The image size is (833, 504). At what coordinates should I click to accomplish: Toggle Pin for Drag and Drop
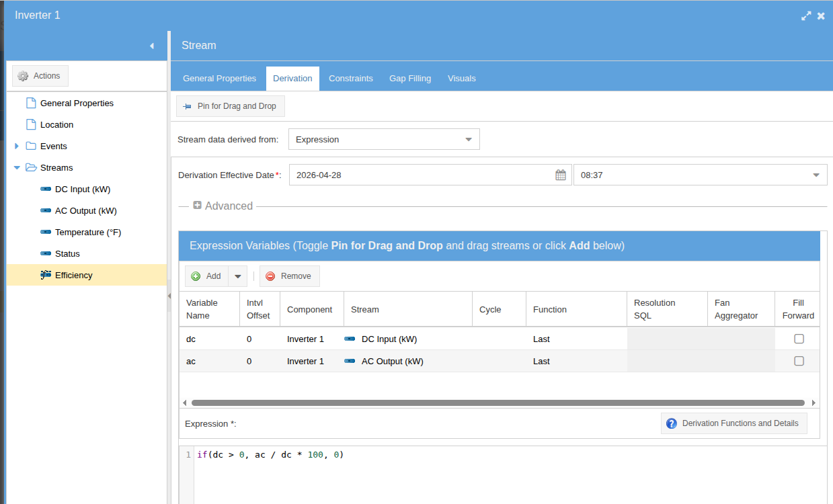[x=231, y=106]
